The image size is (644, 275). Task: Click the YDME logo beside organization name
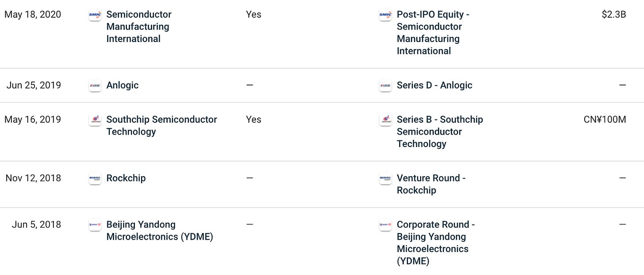(95, 225)
